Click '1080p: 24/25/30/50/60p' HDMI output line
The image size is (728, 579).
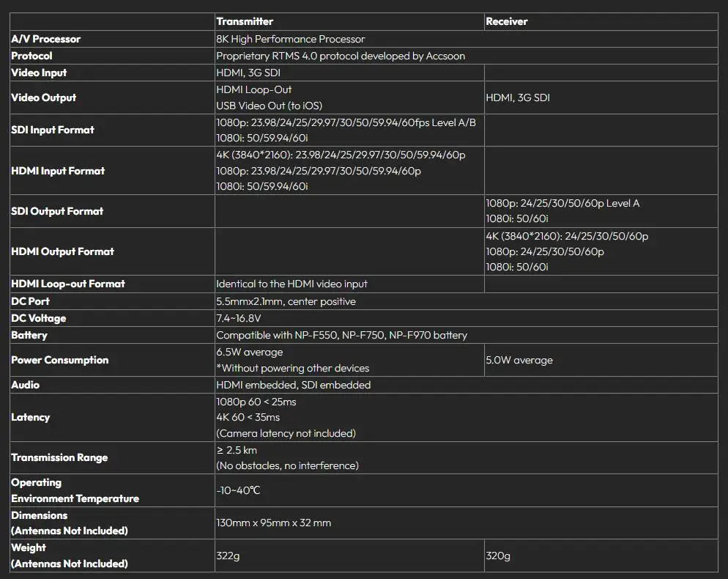pyautogui.click(x=545, y=251)
